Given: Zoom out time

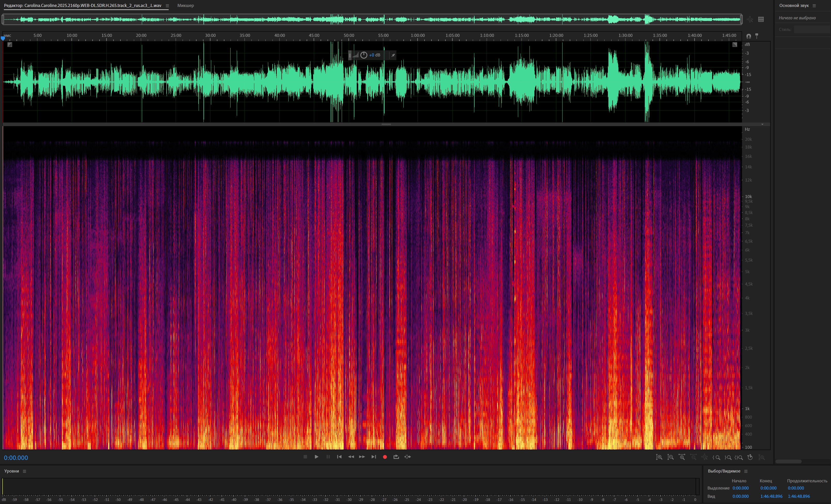Looking at the screenshot, I should click(x=693, y=457).
